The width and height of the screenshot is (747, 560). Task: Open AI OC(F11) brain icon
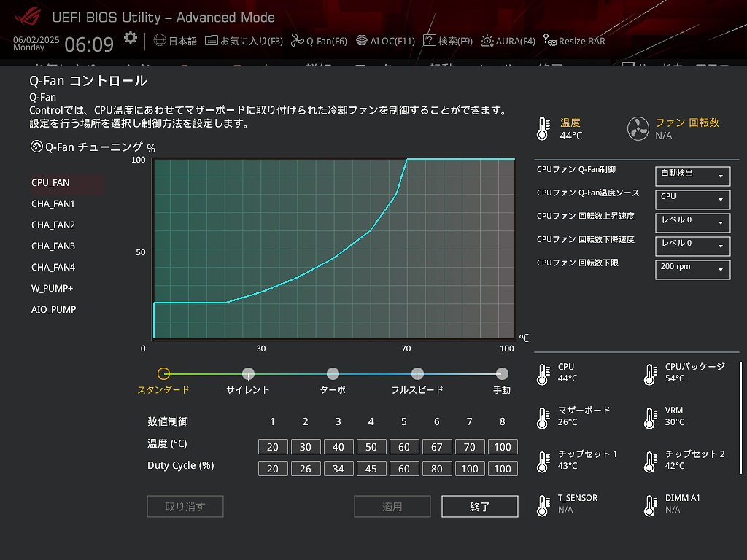(362, 41)
